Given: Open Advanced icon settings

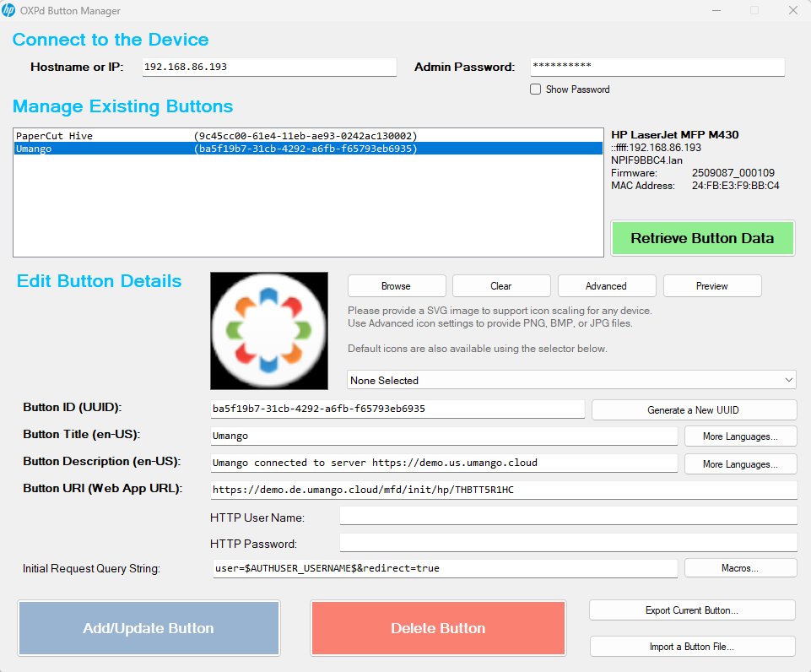Looking at the screenshot, I should click(606, 286).
